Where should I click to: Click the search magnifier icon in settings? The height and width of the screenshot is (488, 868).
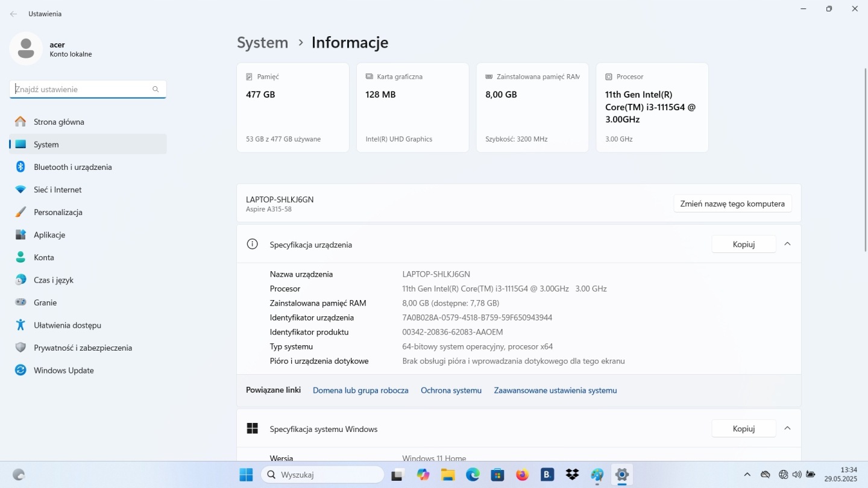tap(156, 89)
